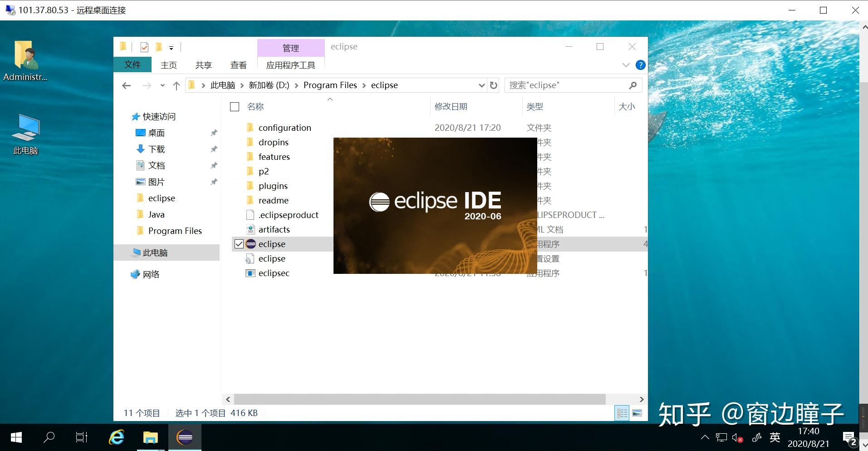This screenshot has height=451, width=868.
Task: Open Java folder in navigation pane
Action: pos(156,215)
